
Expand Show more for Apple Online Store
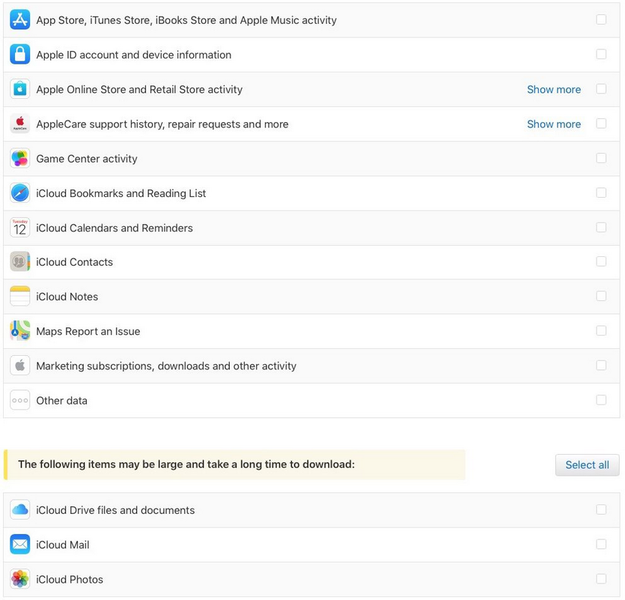point(554,89)
